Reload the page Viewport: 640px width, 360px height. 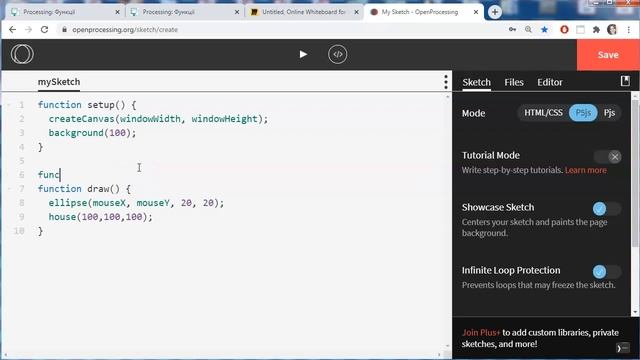[44, 29]
